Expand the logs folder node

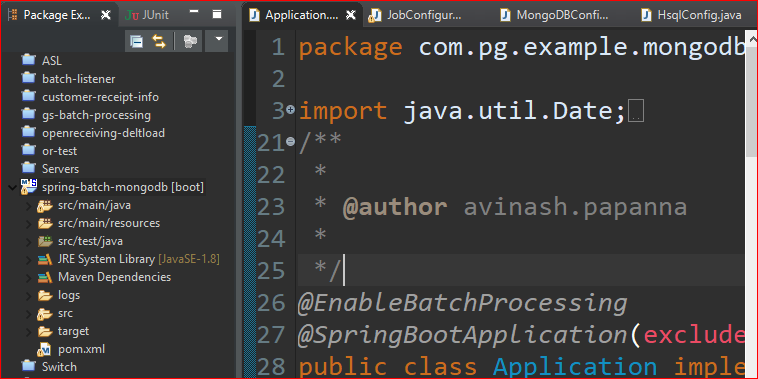[x=29, y=295]
